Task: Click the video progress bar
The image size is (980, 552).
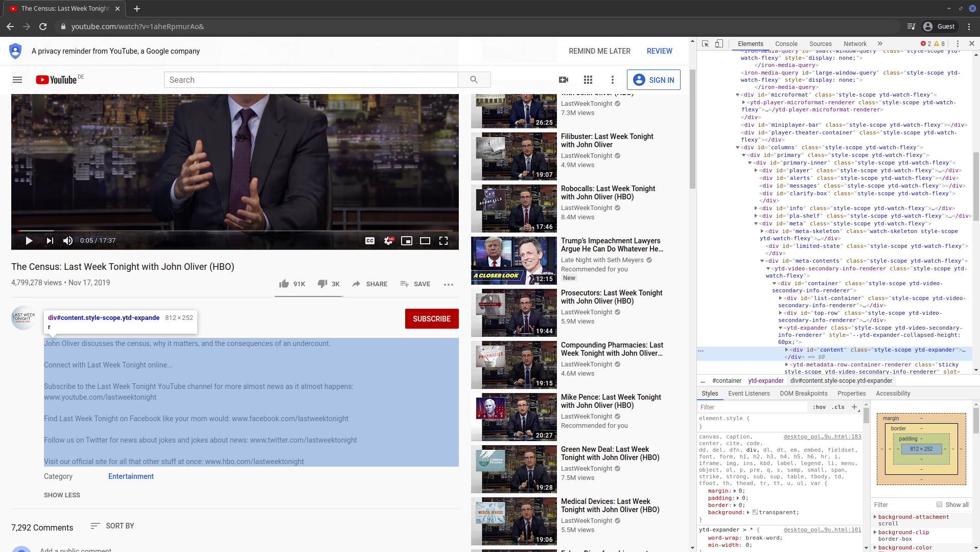Action: click(235, 231)
